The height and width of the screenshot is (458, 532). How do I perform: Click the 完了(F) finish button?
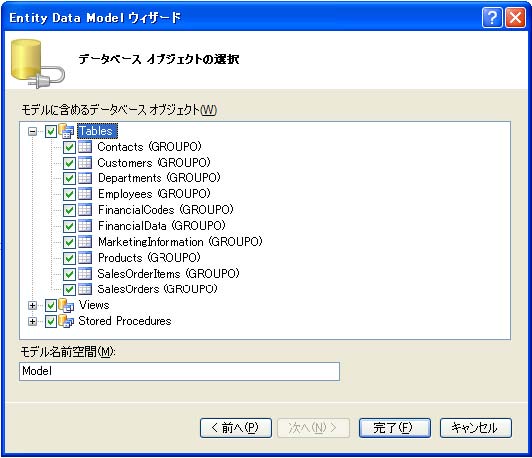tap(395, 428)
